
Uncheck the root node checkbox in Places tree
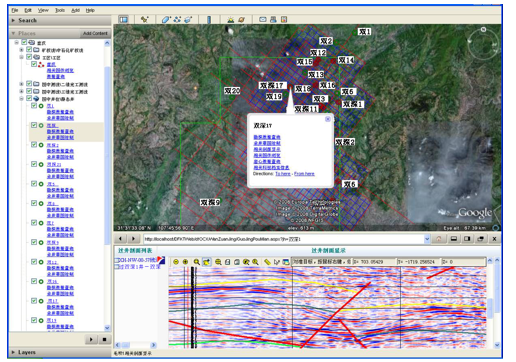[24, 42]
